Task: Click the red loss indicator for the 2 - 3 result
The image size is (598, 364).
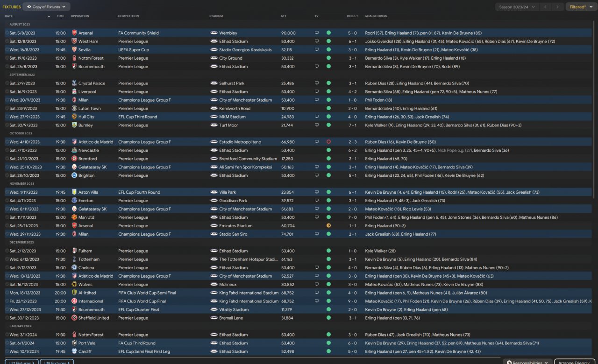Action: 328,142
